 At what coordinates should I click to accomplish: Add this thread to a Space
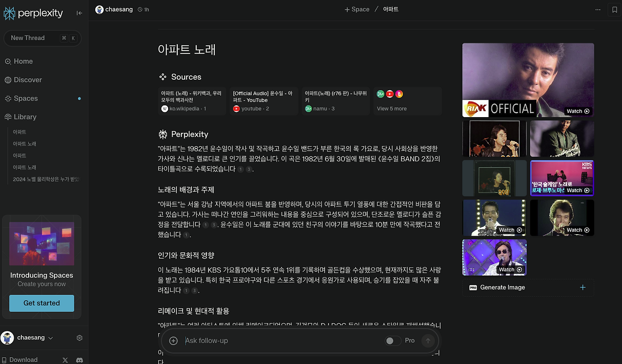(x=357, y=9)
